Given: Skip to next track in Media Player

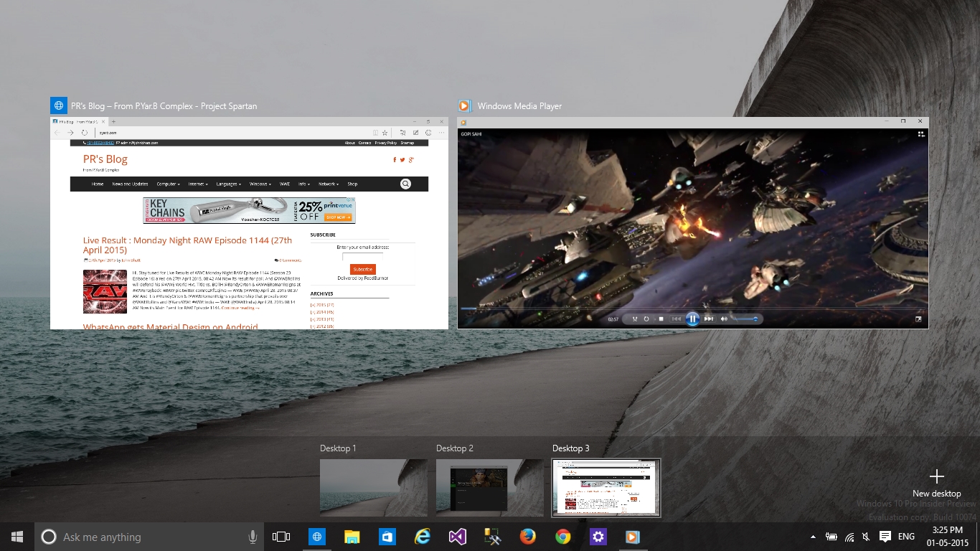Looking at the screenshot, I should [x=709, y=319].
